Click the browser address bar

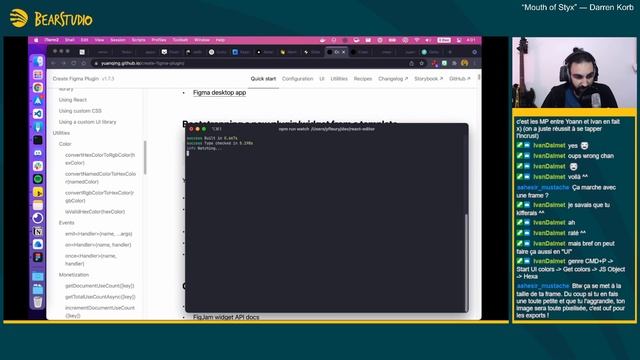click(x=249, y=63)
